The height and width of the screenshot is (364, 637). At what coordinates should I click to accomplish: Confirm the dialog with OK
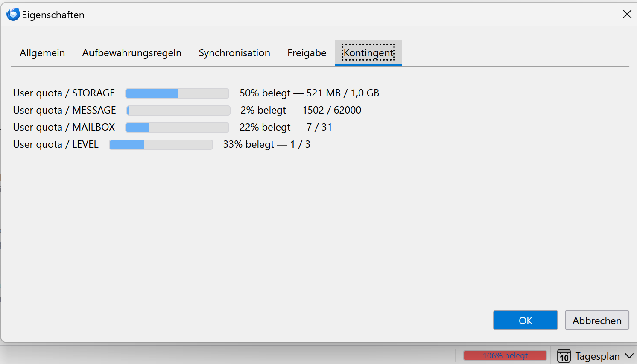[x=525, y=320]
